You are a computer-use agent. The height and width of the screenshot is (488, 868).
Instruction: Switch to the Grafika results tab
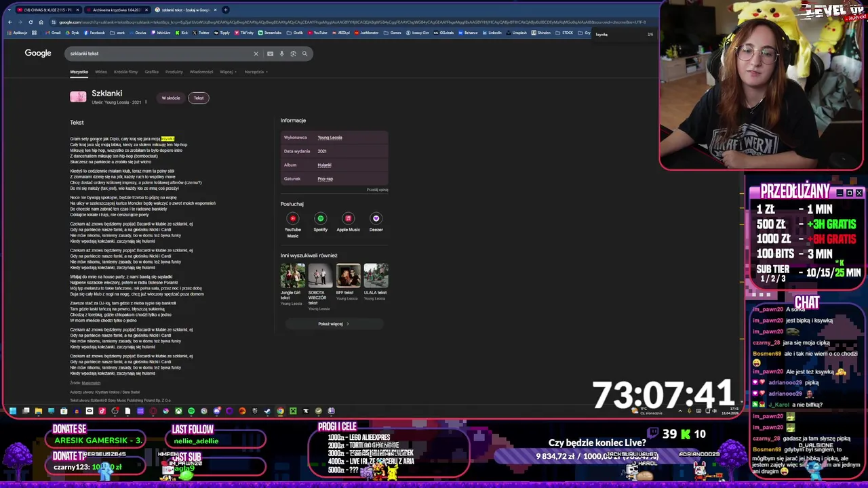(x=151, y=72)
